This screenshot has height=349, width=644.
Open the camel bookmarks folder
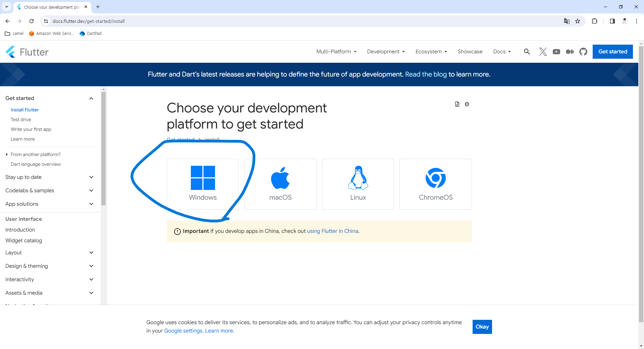tap(14, 34)
